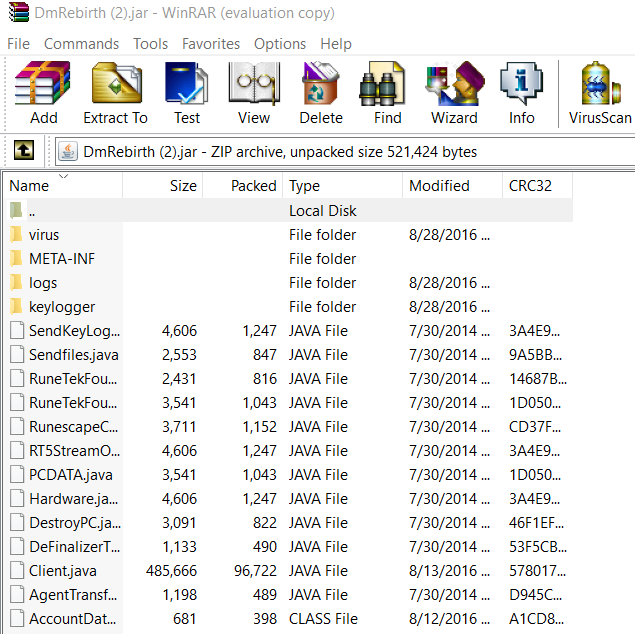Screen dimensions: 635x634
Task: Click CRC32 value 9A5BB...
Action: (535, 355)
